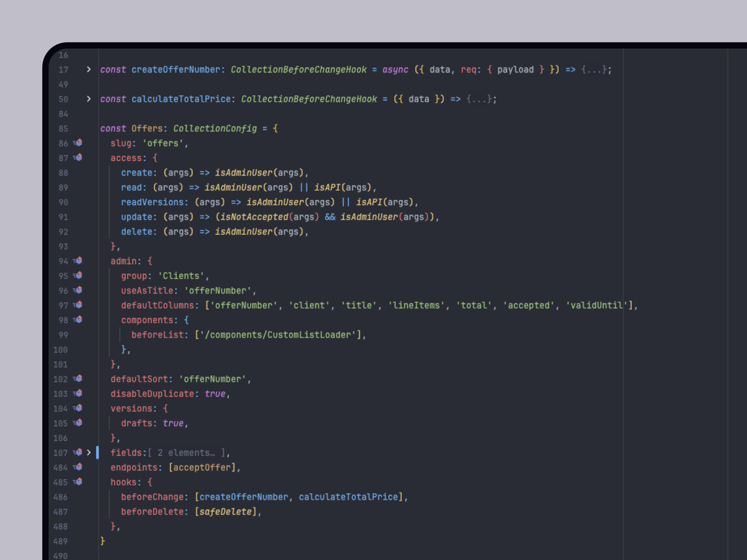Click line number 489 in the gutter
The width and height of the screenshot is (747, 560).
pos(61,541)
